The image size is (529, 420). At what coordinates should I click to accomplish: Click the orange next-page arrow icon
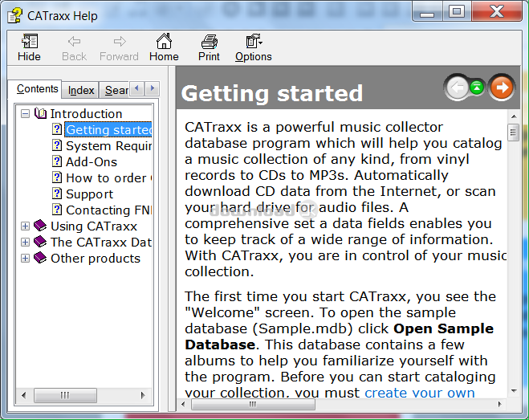pyautogui.click(x=502, y=87)
